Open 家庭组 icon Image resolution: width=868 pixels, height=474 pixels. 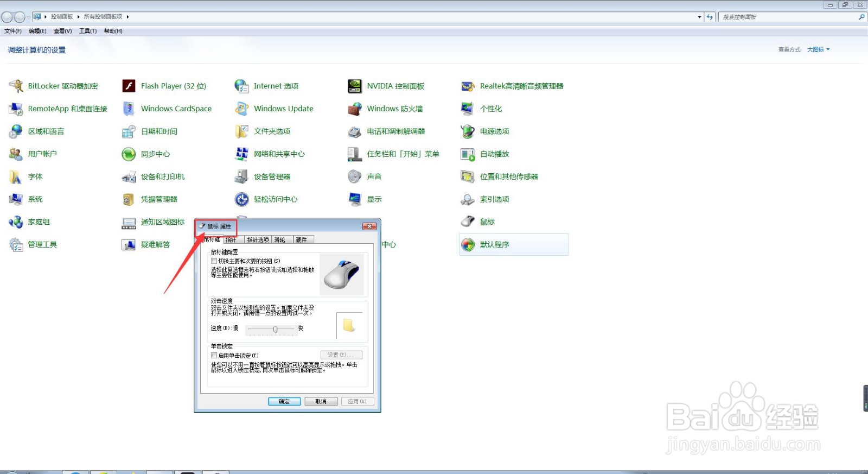coord(16,222)
